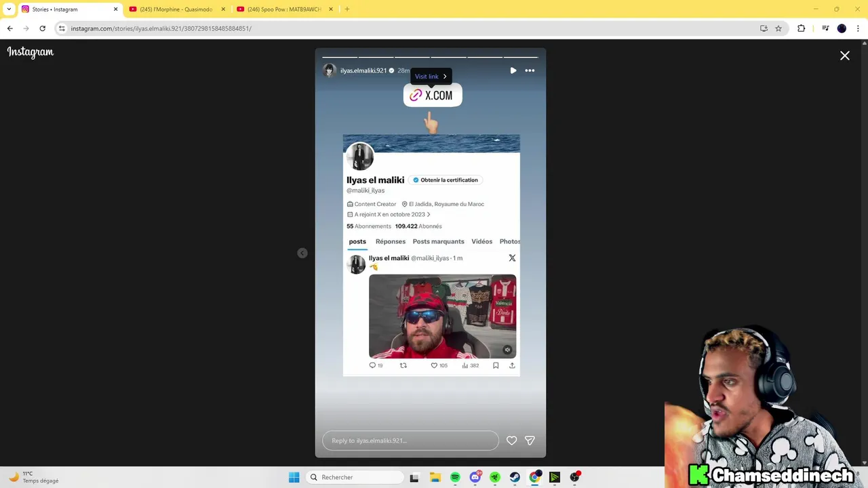Open File Explorer from taskbar

tap(435, 477)
